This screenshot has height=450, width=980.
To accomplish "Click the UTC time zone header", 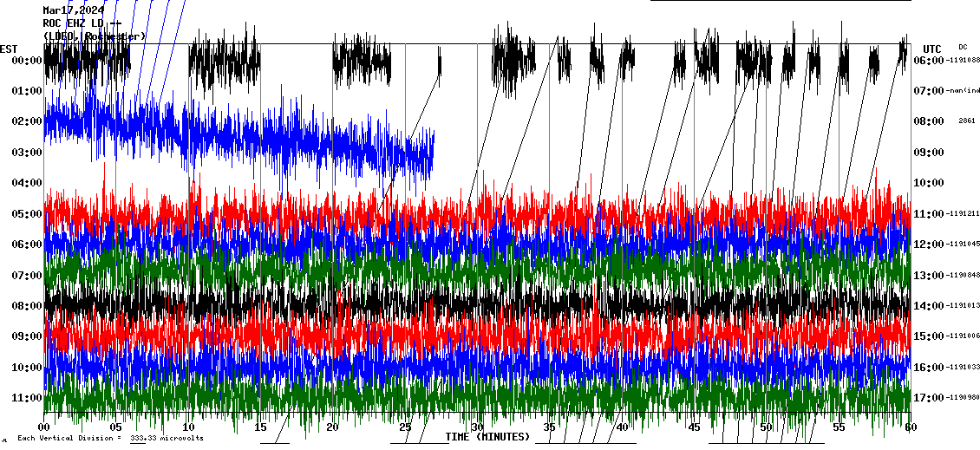I will coord(932,49).
